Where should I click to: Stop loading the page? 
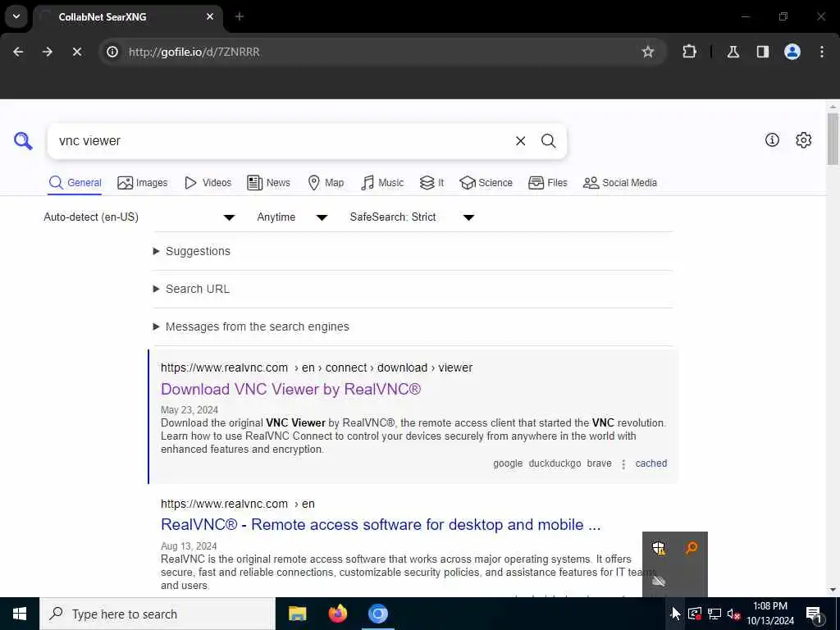tap(76, 52)
